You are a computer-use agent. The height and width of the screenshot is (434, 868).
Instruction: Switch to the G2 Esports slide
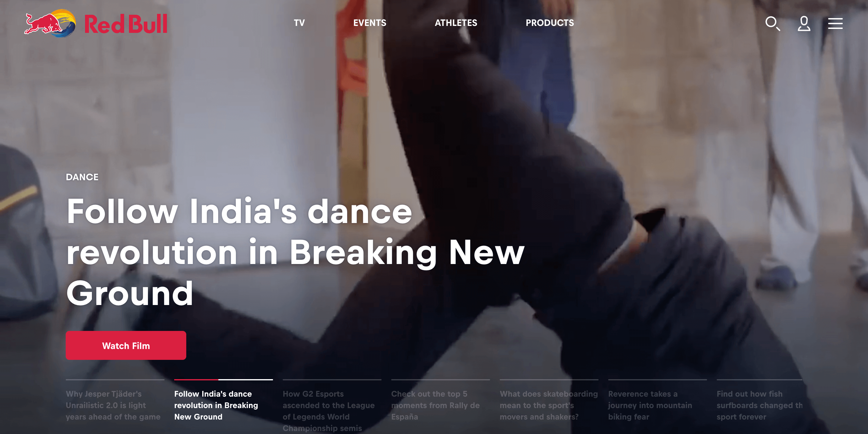pos(332,410)
